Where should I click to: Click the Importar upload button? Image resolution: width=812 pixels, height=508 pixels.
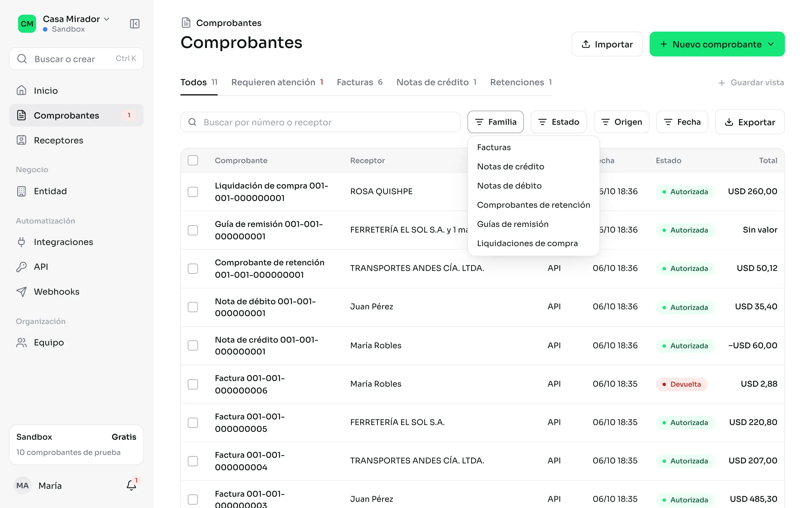point(607,44)
